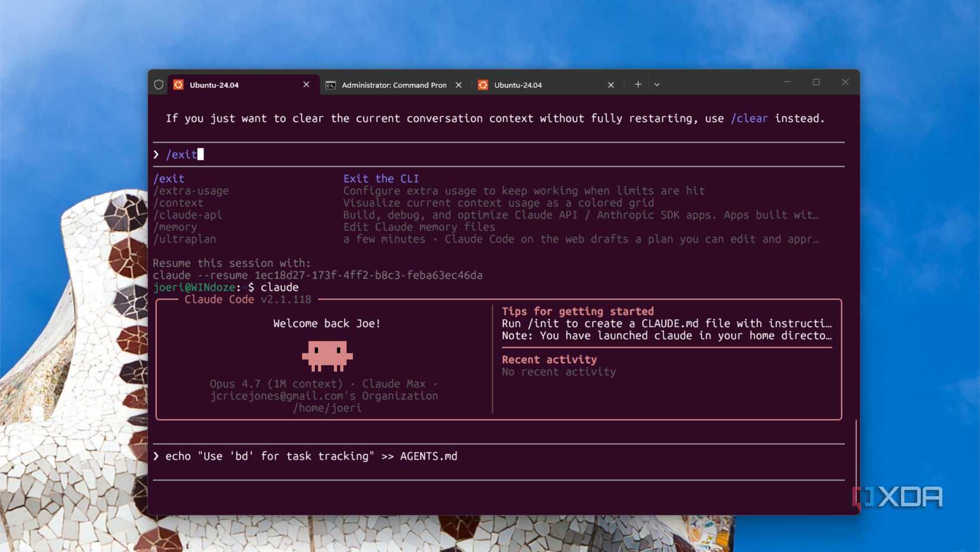Select the /memory suggestion
The width and height of the screenshot is (980, 552).
point(175,227)
